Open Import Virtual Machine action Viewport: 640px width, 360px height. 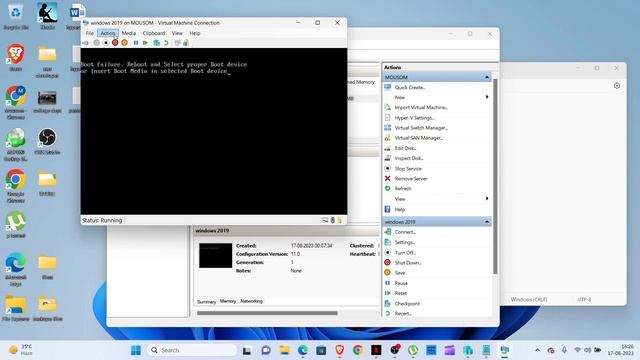point(421,107)
